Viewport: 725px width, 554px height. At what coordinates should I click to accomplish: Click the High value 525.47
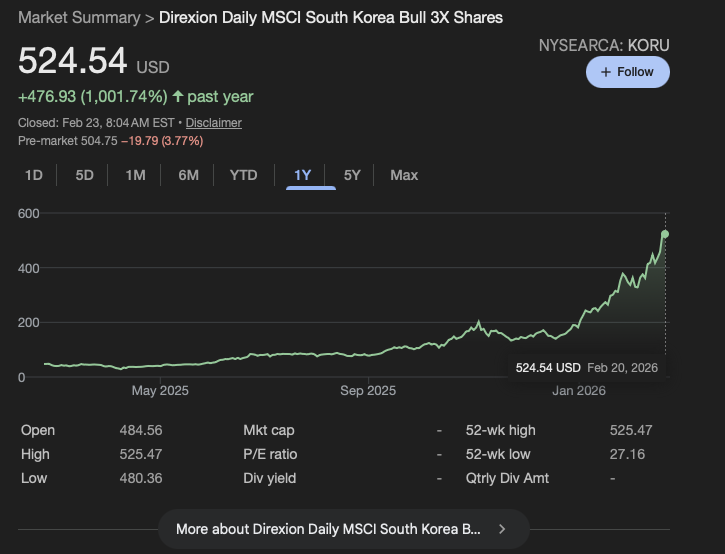(141, 455)
